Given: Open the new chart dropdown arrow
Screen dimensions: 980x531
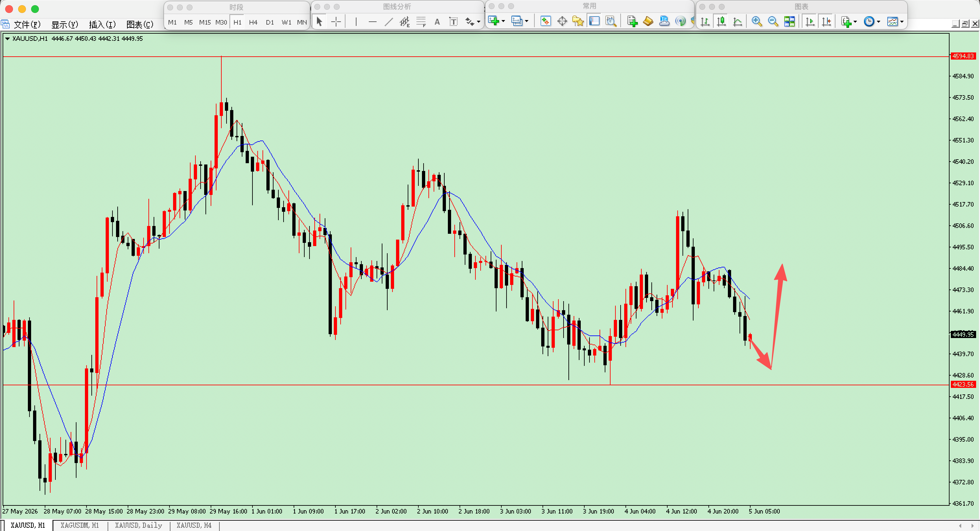Looking at the screenshot, I should click(503, 21).
